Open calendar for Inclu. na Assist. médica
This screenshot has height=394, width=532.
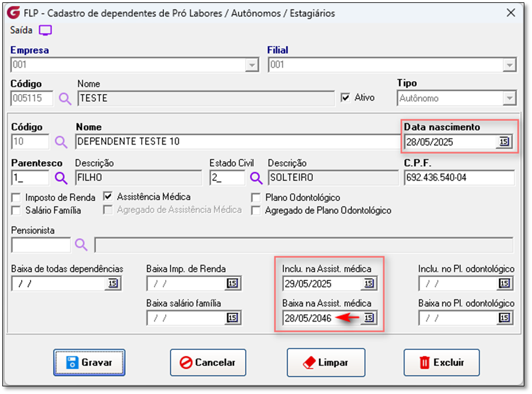click(x=369, y=283)
